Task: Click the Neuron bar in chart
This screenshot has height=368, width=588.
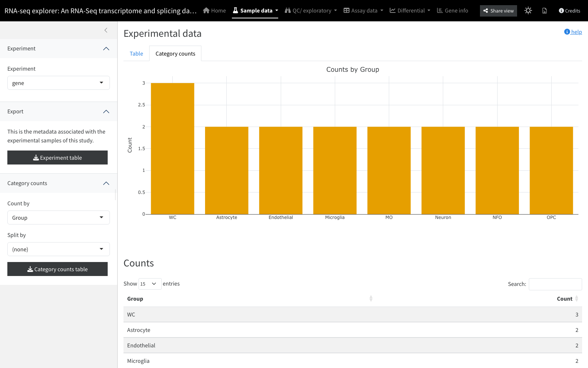Action: point(443,170)
